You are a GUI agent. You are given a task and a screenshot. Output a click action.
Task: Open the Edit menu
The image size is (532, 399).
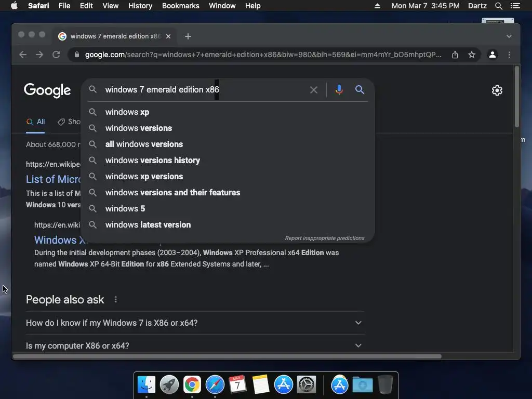(x=86, y=6)
